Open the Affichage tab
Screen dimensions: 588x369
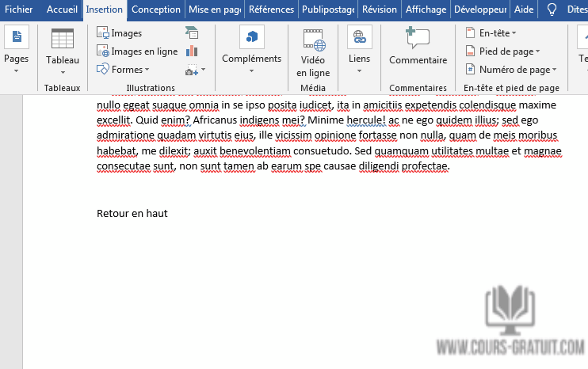(426, 10)
